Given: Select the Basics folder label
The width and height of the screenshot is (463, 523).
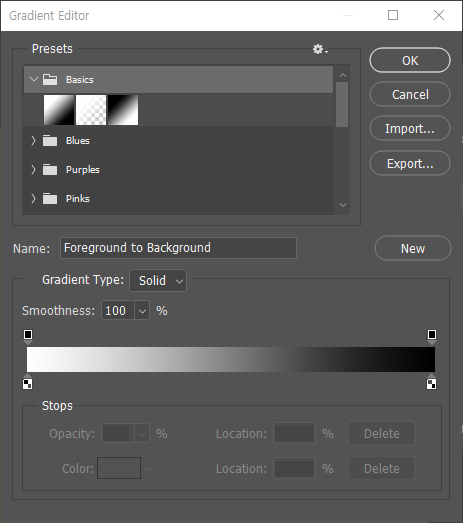Looking at the screenshot, I should pos(80,79).
